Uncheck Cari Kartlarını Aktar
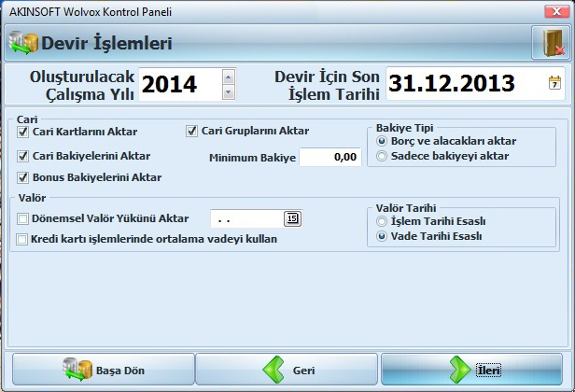This screenshot has width=575, height=392. (x=22, y=132)
